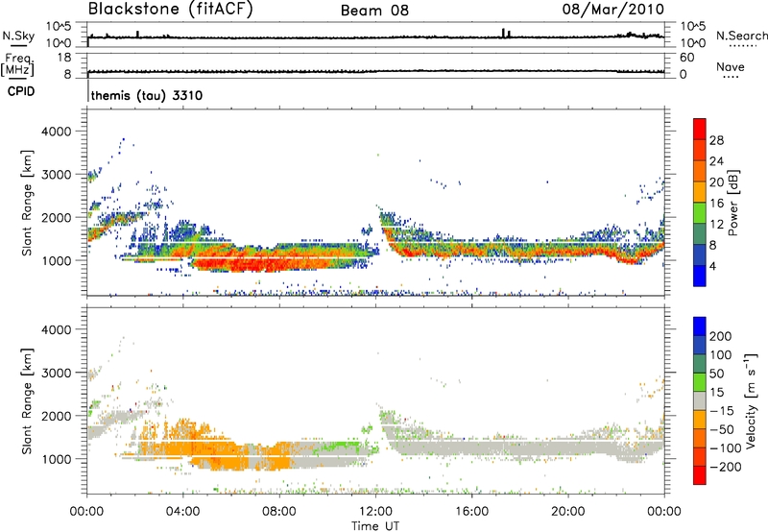Viewport: 768px width, 532px height.
Task: Click the 'Time UT' axis title
Action: (x=375, y=526)
